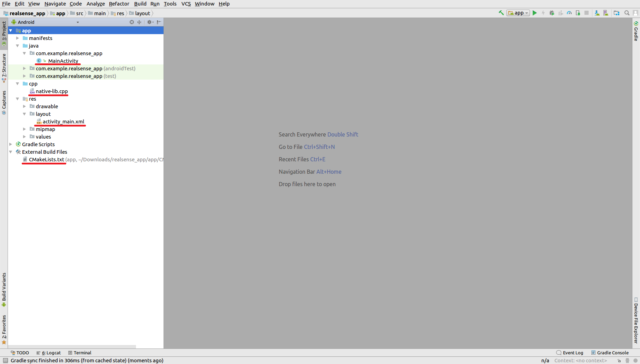Expand the manifests folder

pos(18,38)
